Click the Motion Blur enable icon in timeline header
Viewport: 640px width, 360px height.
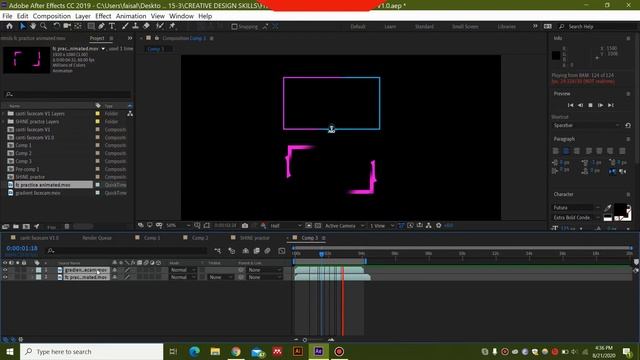click(x=267, y=251)
